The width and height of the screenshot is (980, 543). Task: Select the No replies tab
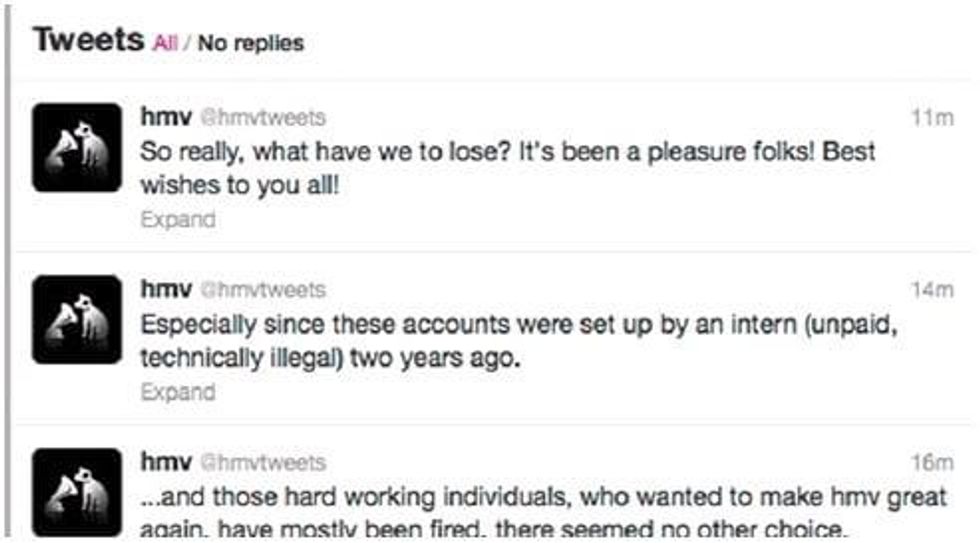point(250,43)
